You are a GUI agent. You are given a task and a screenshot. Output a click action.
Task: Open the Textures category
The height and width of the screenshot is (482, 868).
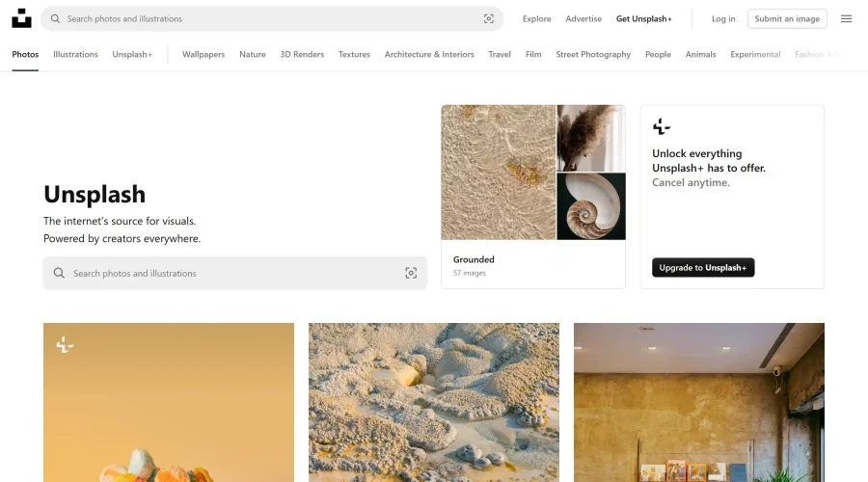click(354, 54)
